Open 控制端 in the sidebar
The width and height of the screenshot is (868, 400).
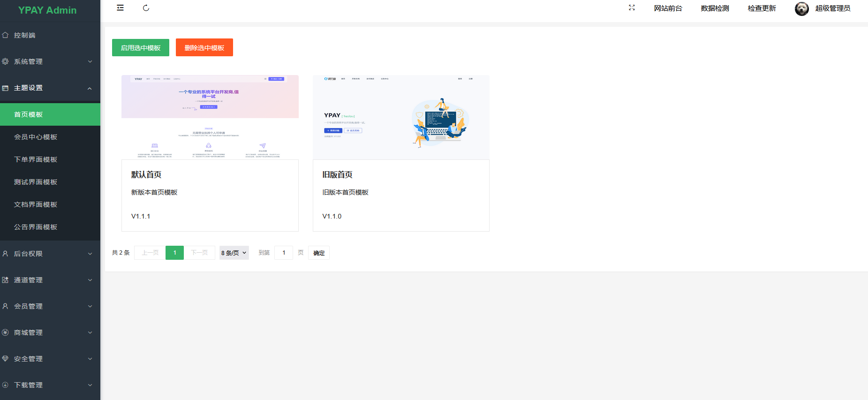pos(50,35)
